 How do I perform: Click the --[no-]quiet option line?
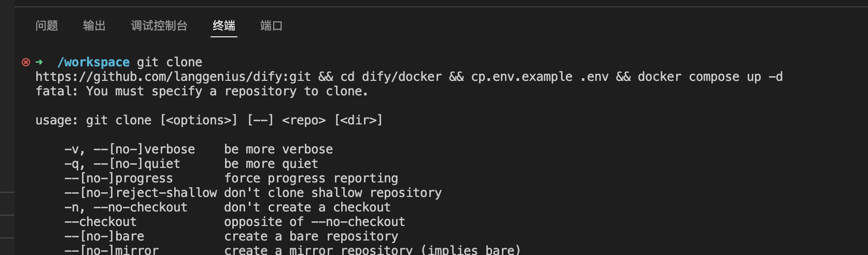click(191, 164)
